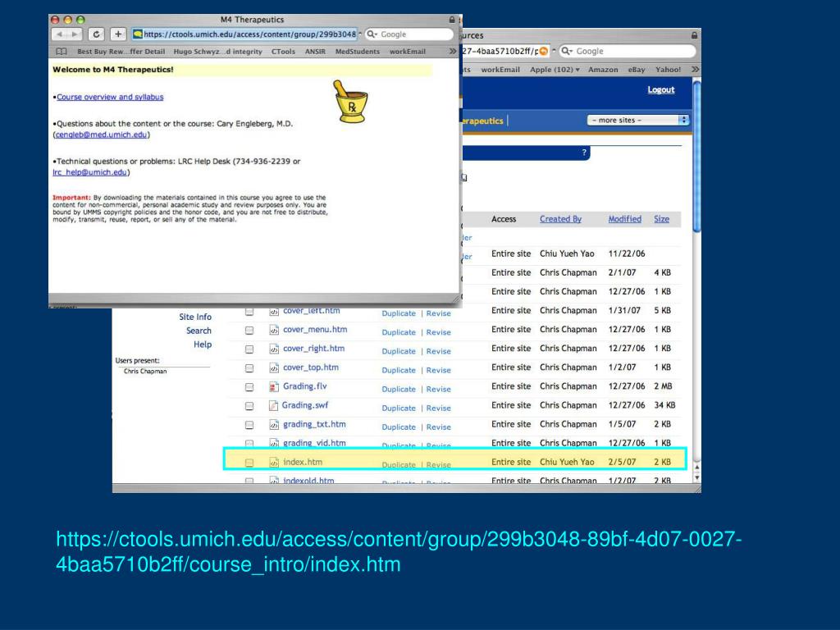The image size is (840, 630).
Task: Click the Grading.swf file icon
Action: [273, 405]
